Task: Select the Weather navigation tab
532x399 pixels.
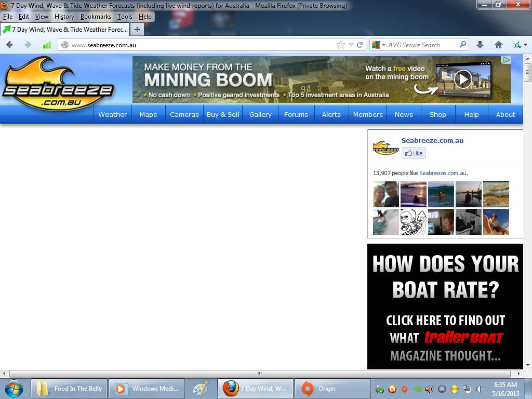Action: pyautogui.click(x=112, y=114)
